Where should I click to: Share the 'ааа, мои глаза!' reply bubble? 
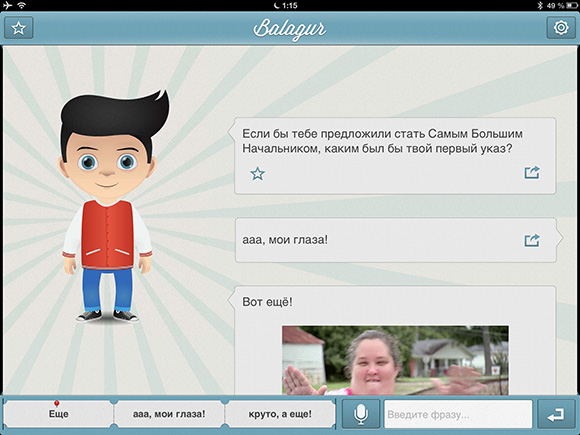pos(532,240)
